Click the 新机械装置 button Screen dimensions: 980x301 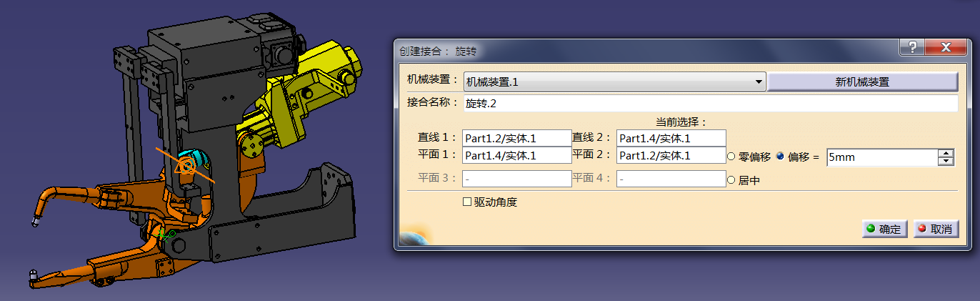click(862, 82)
